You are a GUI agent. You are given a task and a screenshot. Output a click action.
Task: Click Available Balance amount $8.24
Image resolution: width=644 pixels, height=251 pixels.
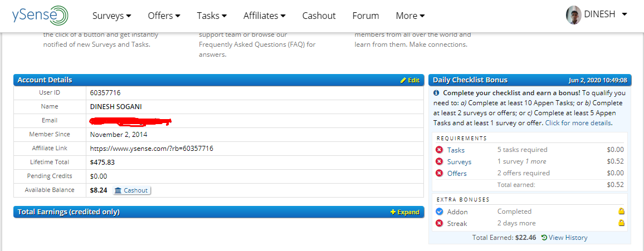coord(99,190)
